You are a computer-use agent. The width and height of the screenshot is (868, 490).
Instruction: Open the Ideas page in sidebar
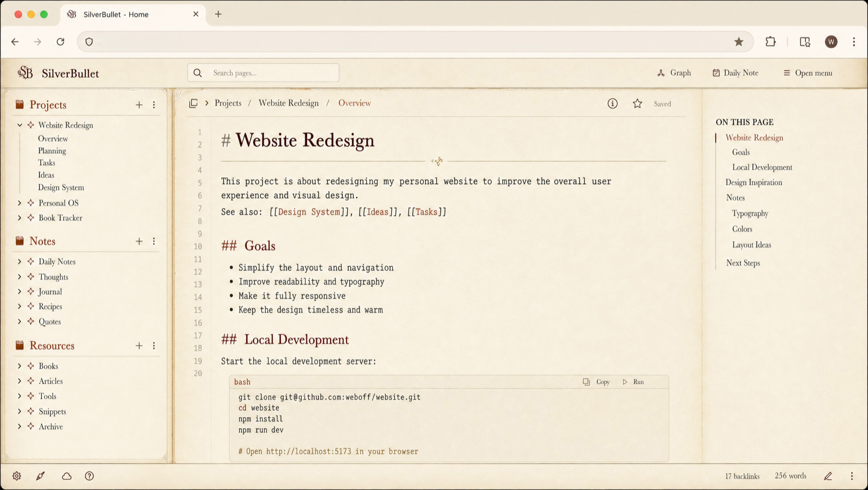pos(46,175)
